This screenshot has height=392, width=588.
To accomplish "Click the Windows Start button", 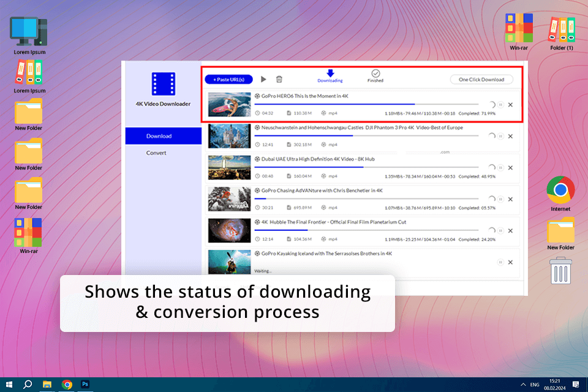I will tap(9, 385).
